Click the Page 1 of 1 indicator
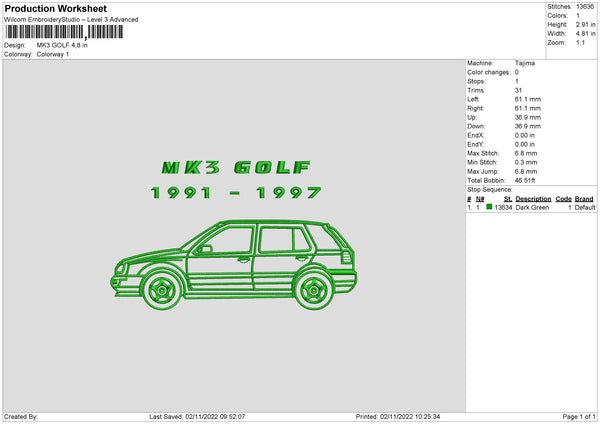 tap(579, 417)
